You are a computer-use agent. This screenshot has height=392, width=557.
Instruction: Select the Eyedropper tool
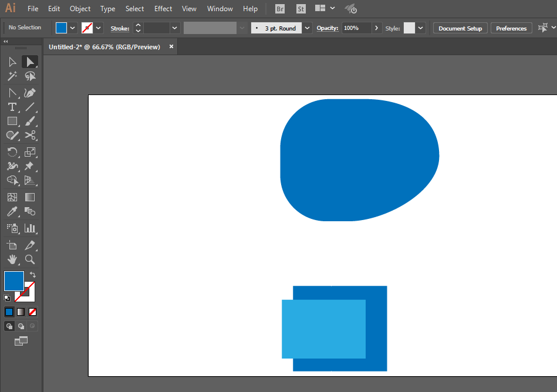coord(12,212)
